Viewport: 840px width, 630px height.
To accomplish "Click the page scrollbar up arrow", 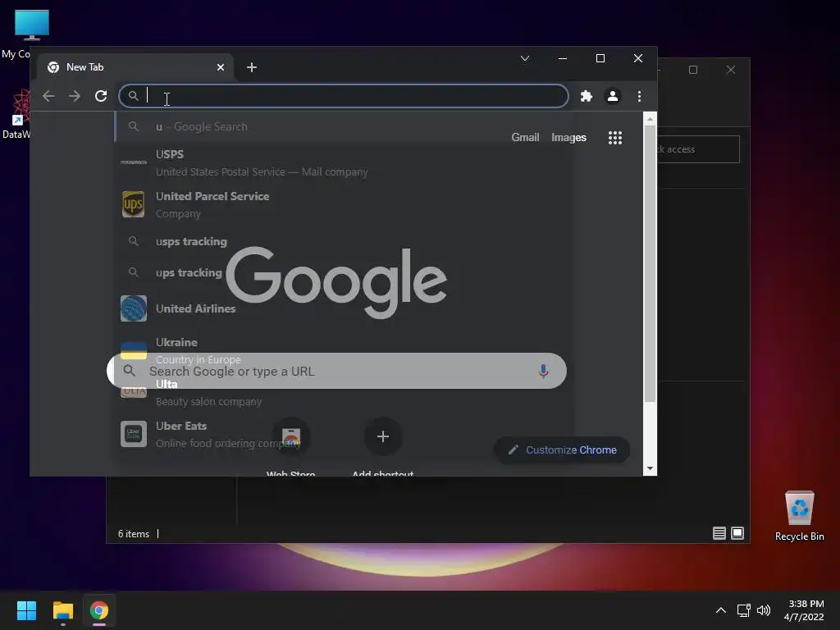I will pos(650,118).
